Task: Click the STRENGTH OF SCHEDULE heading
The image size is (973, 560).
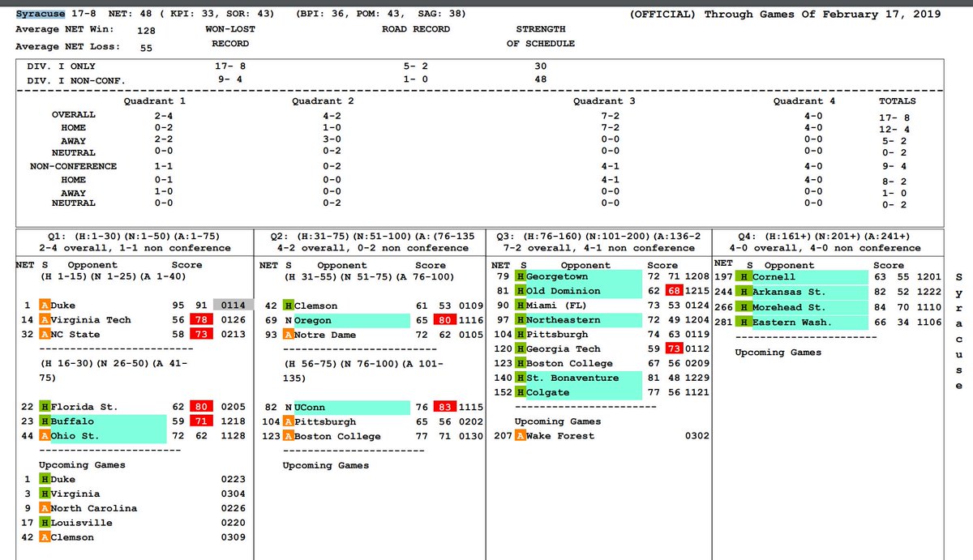Action: click(x=540, y=36)
